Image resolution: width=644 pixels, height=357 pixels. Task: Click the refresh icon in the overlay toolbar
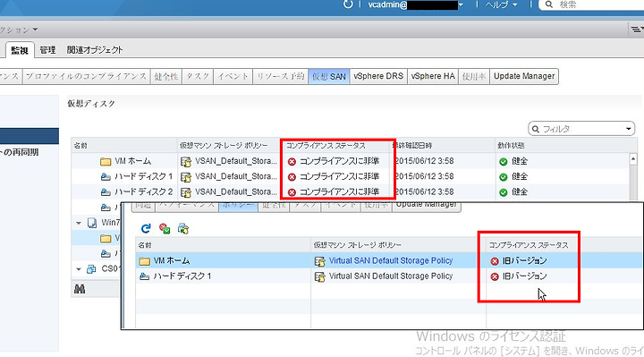click(146, 228)
